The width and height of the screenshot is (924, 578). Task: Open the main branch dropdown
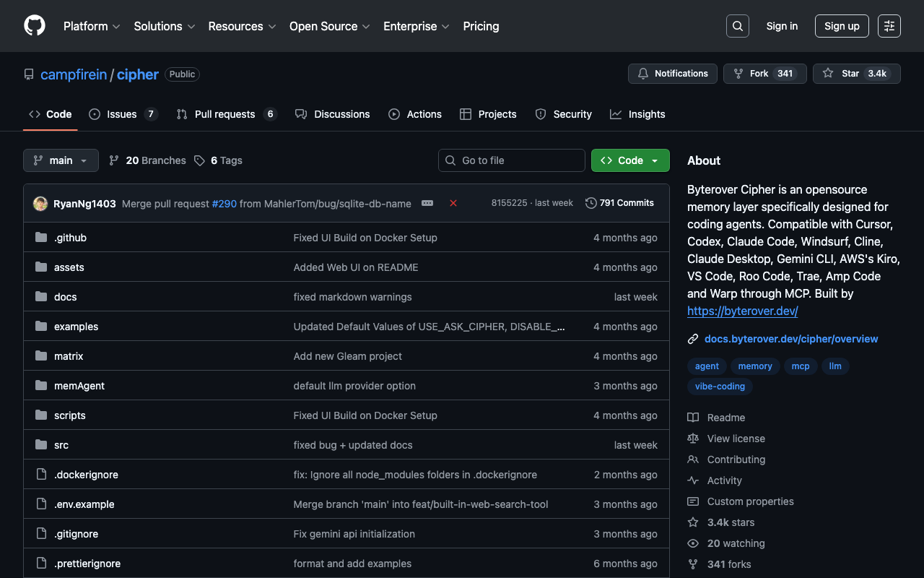point(61,160)
